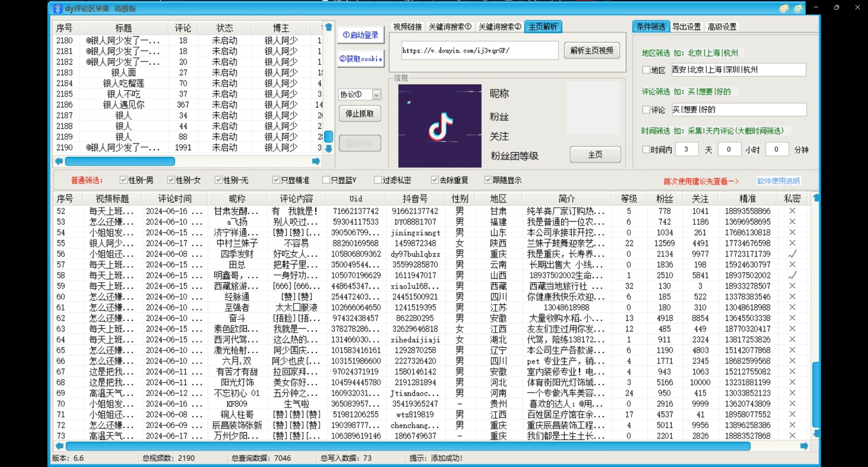Screen dimensions: 868x467
Task: Click the checkmark in 私密 column for row 56
Action: (792, 254)
